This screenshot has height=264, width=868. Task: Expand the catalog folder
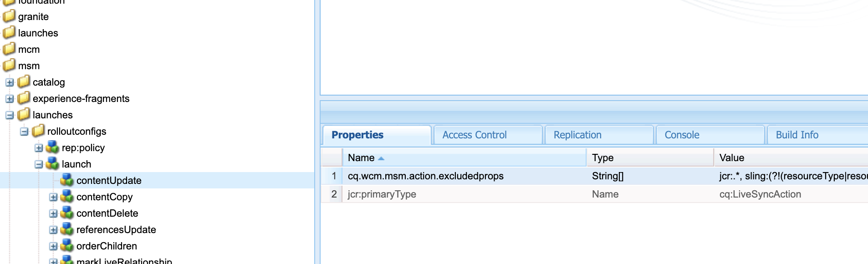point(10,82)
